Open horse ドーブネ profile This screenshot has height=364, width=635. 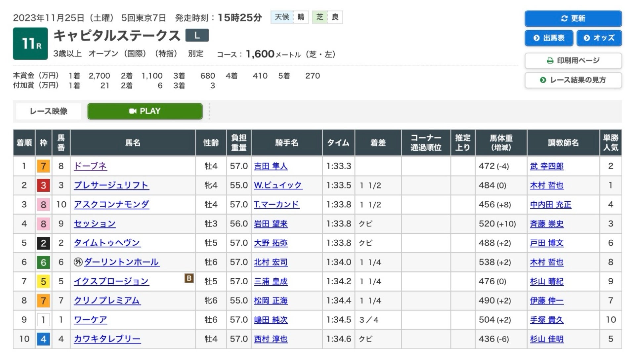pos(90,166)
